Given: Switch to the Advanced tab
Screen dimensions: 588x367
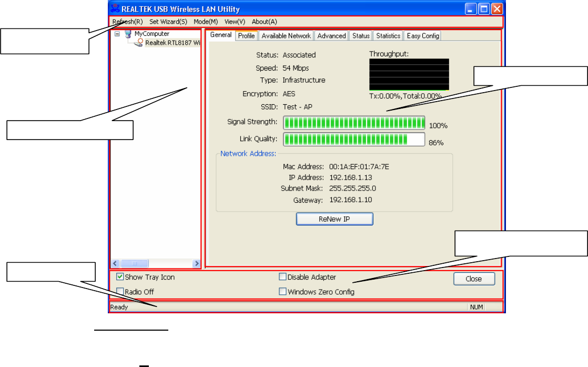Looking at the screenshot, I should 331,36.
